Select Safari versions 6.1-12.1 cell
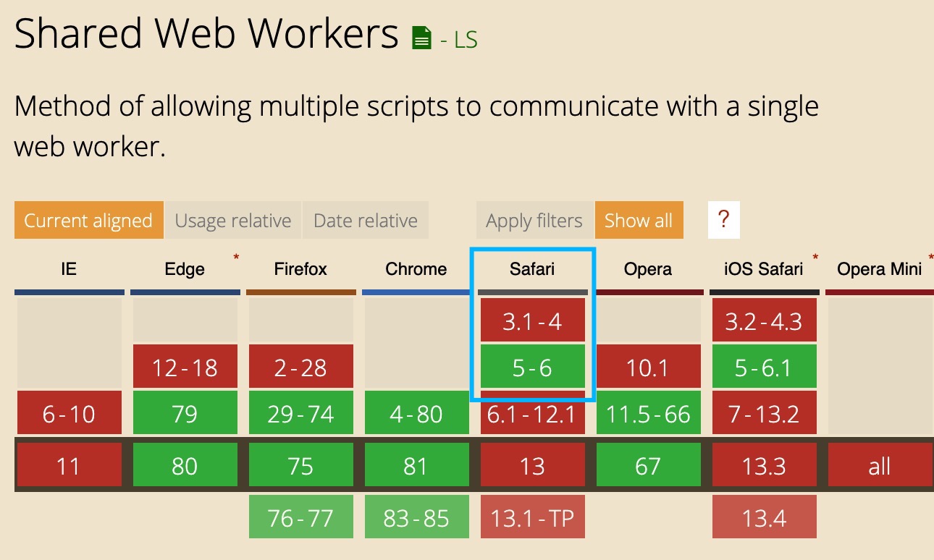This screenshot has width=934, height=560. pos(532,414)
